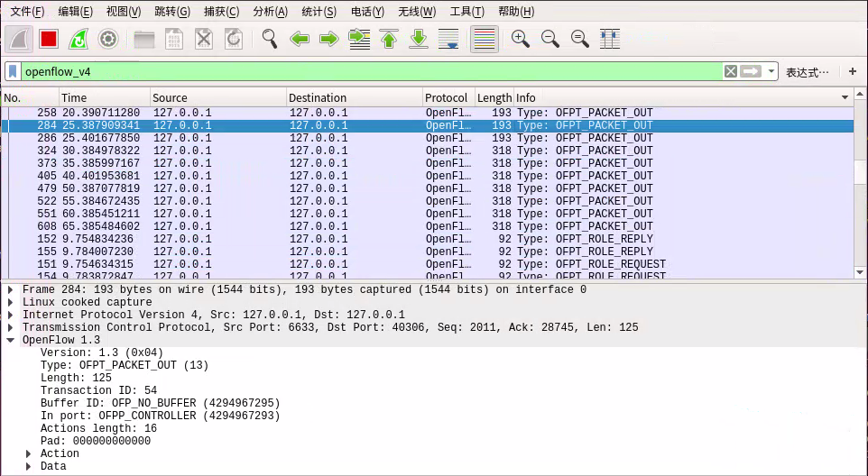The image size is (868, 476).
Task: Toggle packet list colorization button
Action: [x=485, y=39]
